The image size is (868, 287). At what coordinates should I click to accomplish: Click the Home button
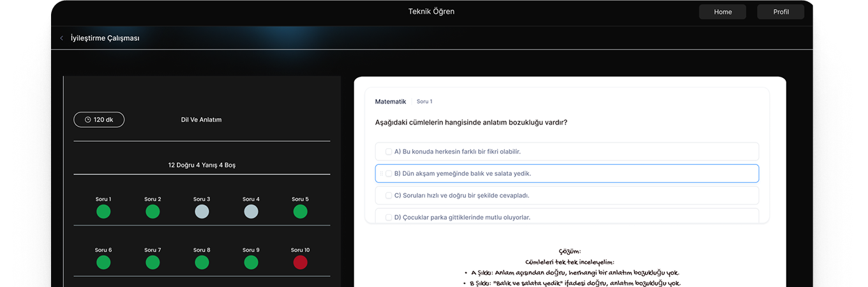(x=722, y=12)
